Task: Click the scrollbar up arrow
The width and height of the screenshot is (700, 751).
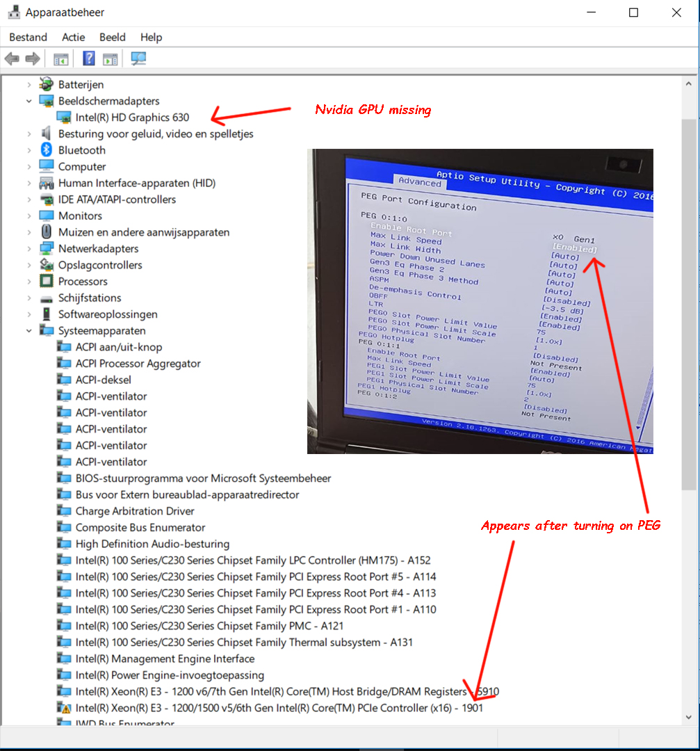Action: (x=688, y=84)
